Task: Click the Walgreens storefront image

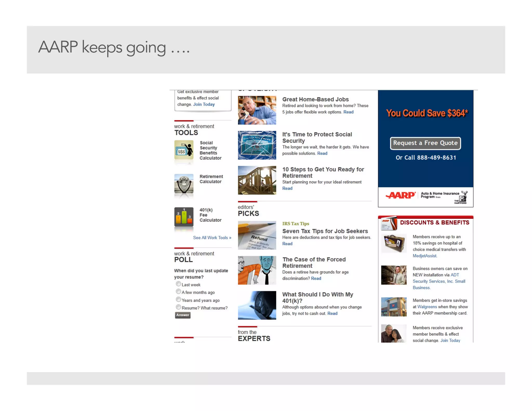Action: click(x=394, y=307)
